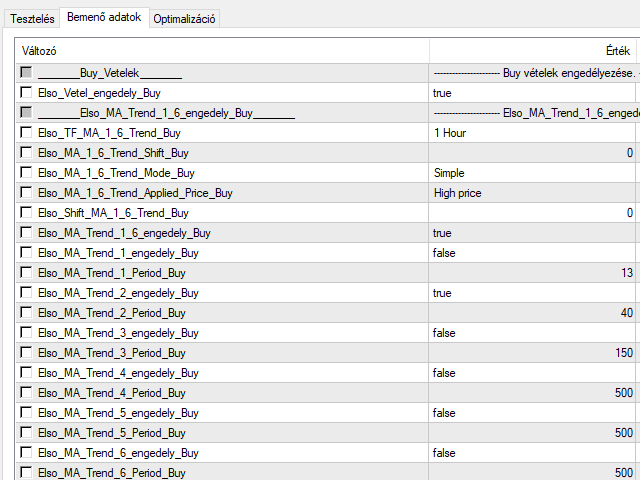Check the Elso_MA_Trend_6_Period_Buy box

coord(26,473)
